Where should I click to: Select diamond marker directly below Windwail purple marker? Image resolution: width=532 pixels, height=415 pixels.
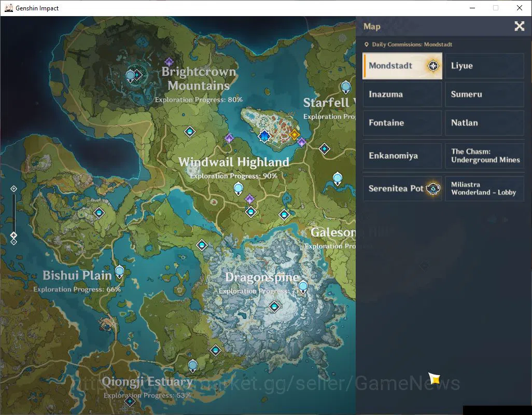click(251, 212)
